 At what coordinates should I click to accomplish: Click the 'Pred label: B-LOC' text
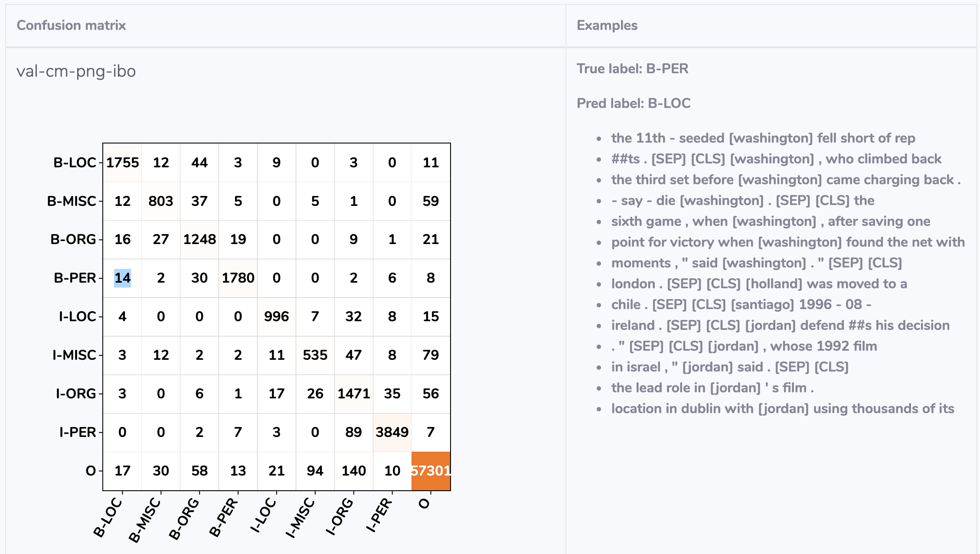click(x=634, y=103)
